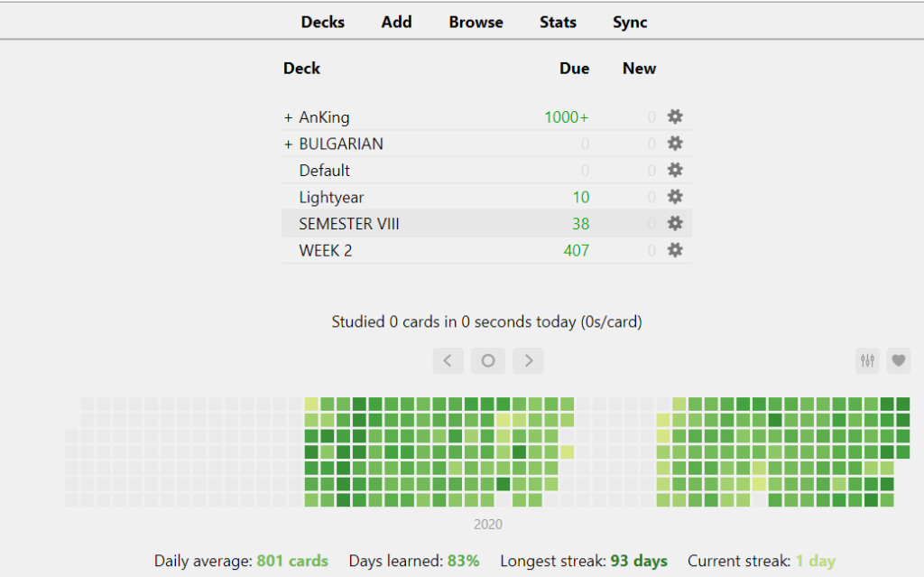
Task: Go to previous year with left arrow
Action: tap(448, 360)
